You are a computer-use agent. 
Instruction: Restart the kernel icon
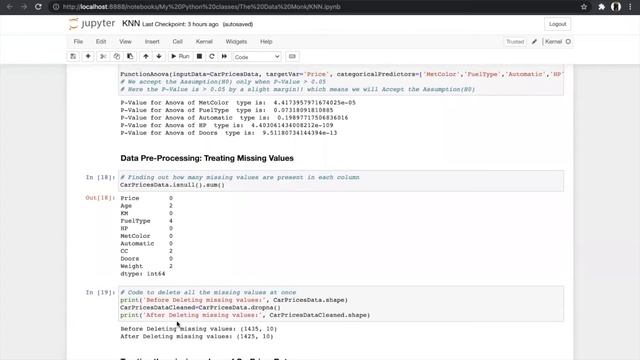coord(212,57)
